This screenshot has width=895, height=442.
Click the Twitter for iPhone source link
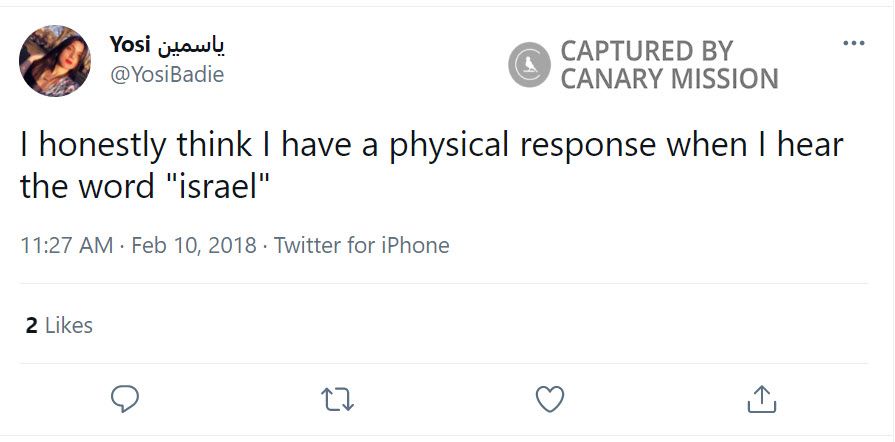361,245
